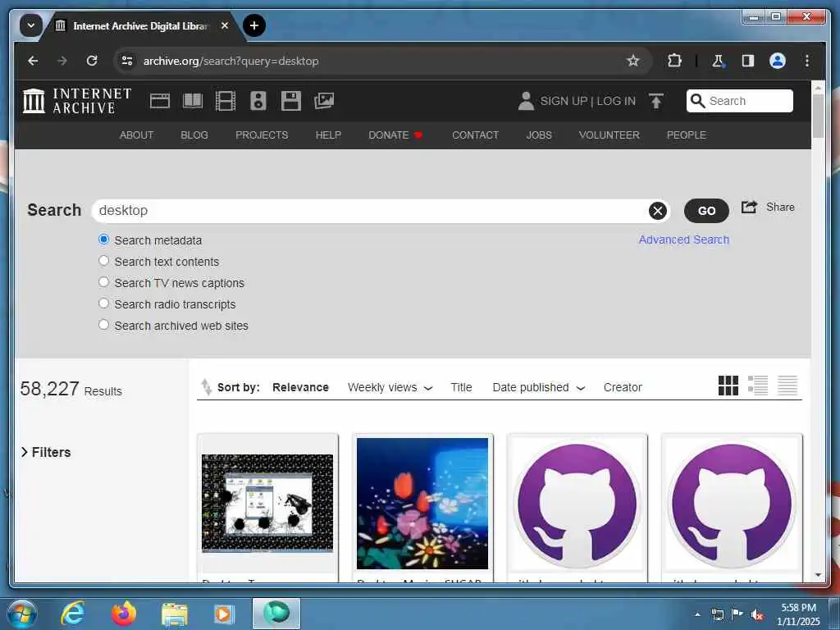Viewport: 840px width, 630px height.
Task: Select Search archived web sites option
Action: (104, 325)
